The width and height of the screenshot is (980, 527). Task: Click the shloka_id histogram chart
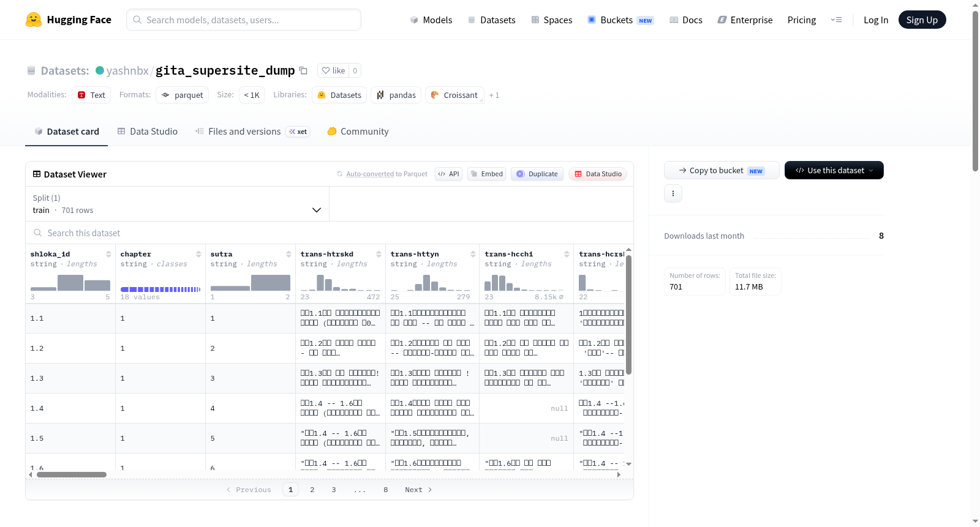[70, 283]
